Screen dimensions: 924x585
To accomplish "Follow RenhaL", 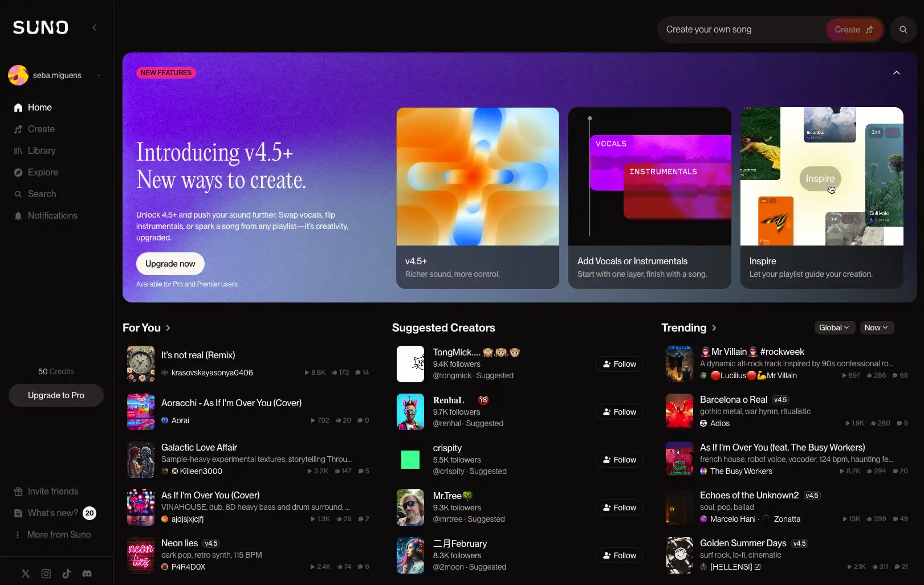I will tap(619, 412).
